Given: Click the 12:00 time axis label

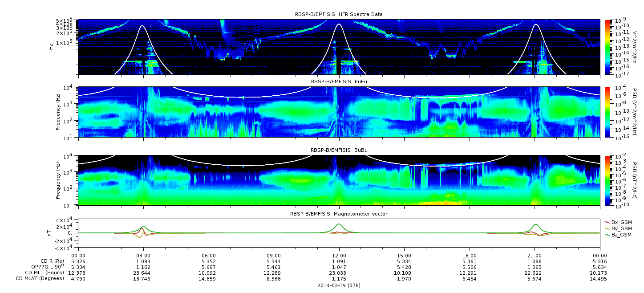Looking at the screenshot, I should coord(339,256).
